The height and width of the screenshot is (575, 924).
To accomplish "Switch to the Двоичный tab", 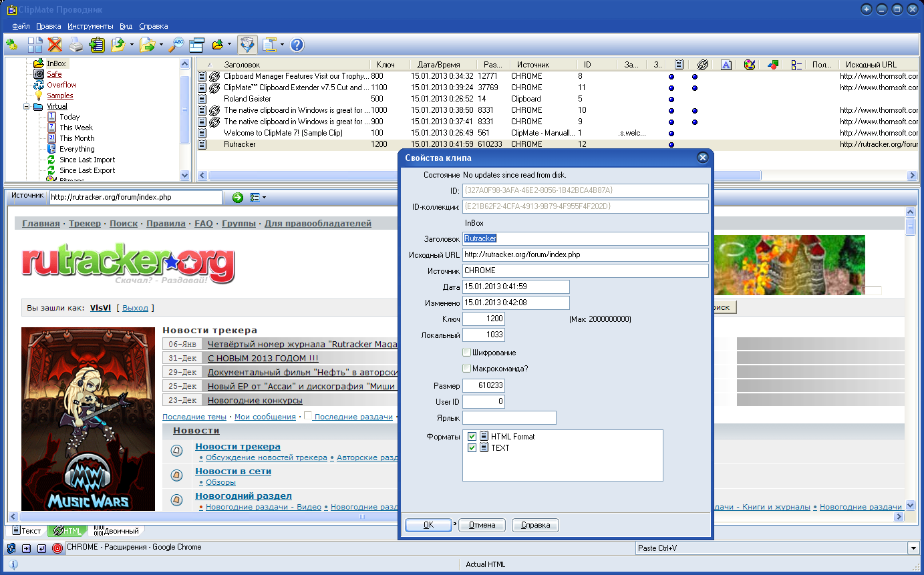I will (117, 531).
